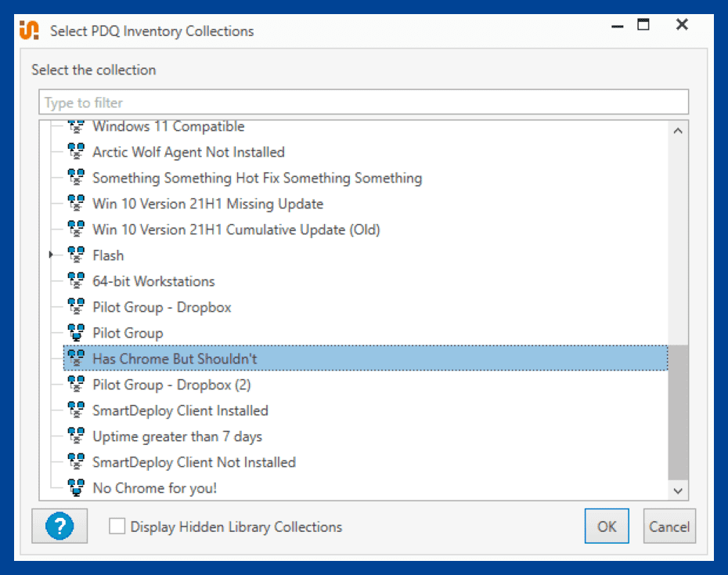Click the collection icon next to SmartDeploy Client Installed
This screenshot has height=575, width=728.
point(76,410)
